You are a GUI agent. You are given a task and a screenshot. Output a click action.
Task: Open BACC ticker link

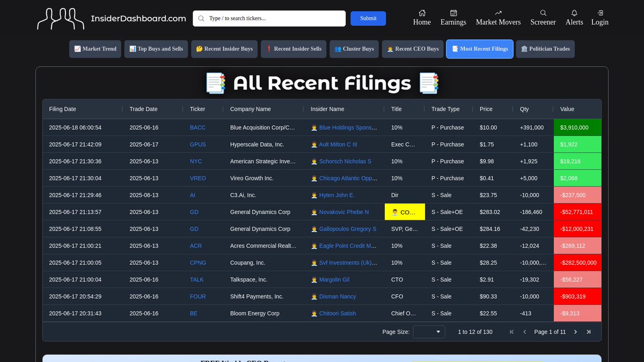click(197, 128)
